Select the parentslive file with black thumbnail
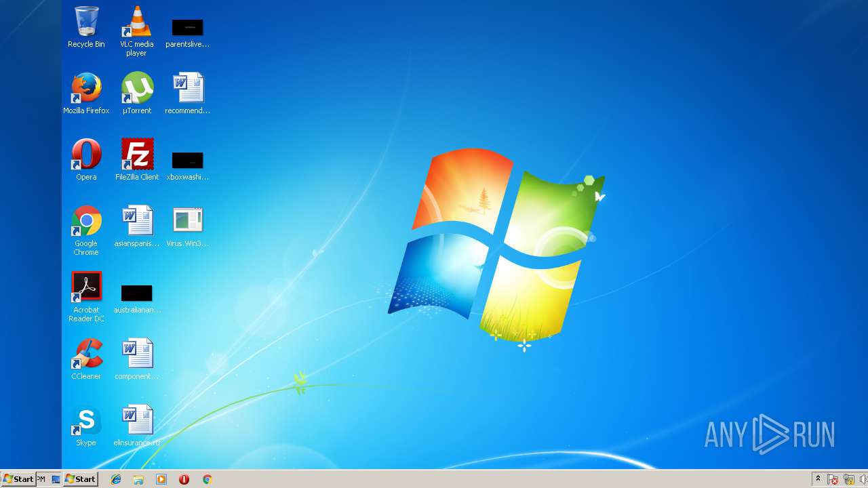Image resolution: width=868 pixels, height=488 pixels. point(188,33)
